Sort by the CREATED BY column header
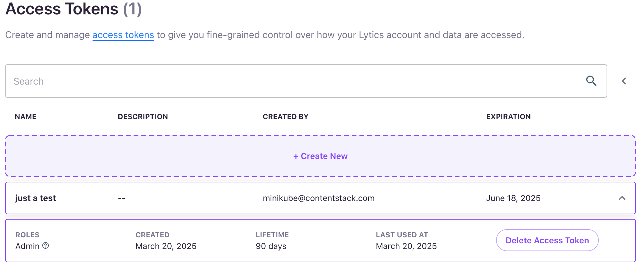The height and width of the screenshot is (264, 644). tap(285, 117)
